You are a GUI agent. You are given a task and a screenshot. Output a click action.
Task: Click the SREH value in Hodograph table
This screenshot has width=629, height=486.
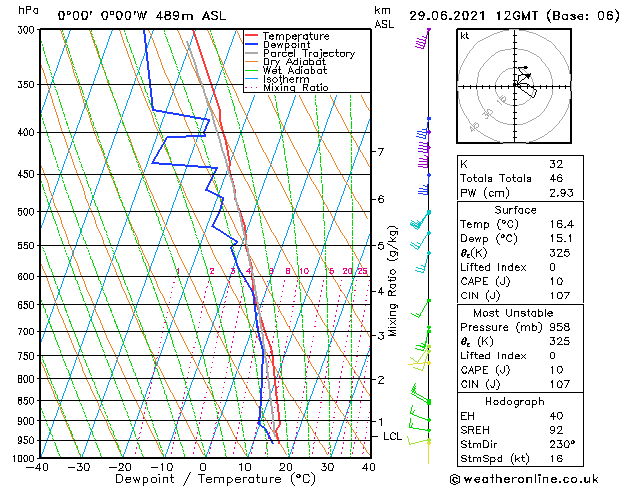pos(556,430)
